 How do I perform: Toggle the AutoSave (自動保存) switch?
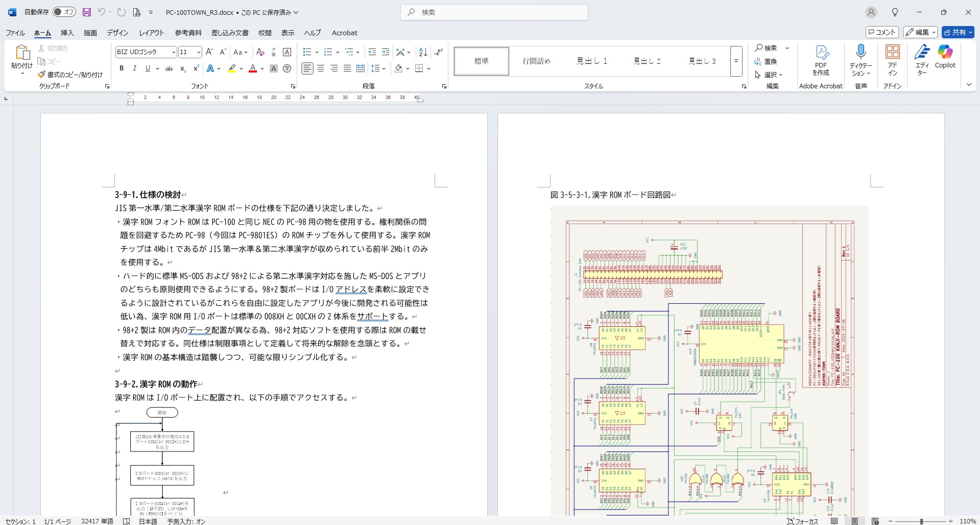(64, 12)
